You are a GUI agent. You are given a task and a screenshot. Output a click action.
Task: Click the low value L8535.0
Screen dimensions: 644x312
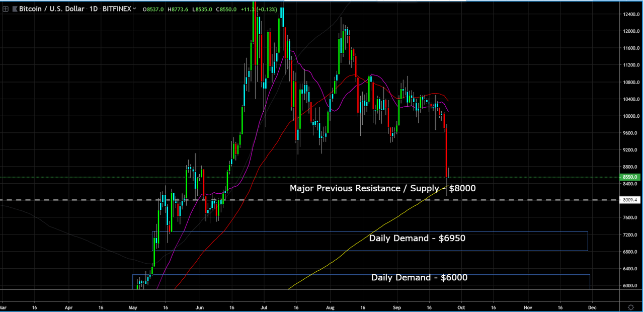202,9
